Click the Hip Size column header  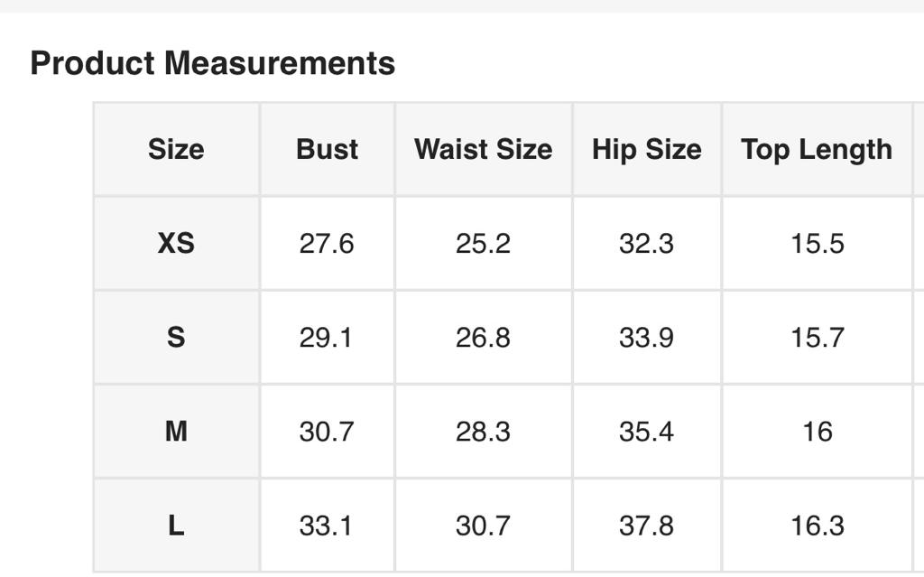click(x=646, y=149)
